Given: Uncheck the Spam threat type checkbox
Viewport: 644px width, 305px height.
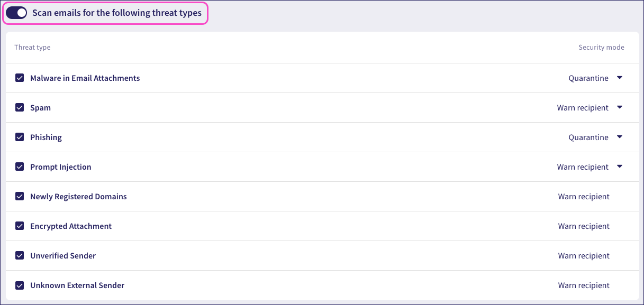Looking at the screenshot, I should [x=20, y=108].
